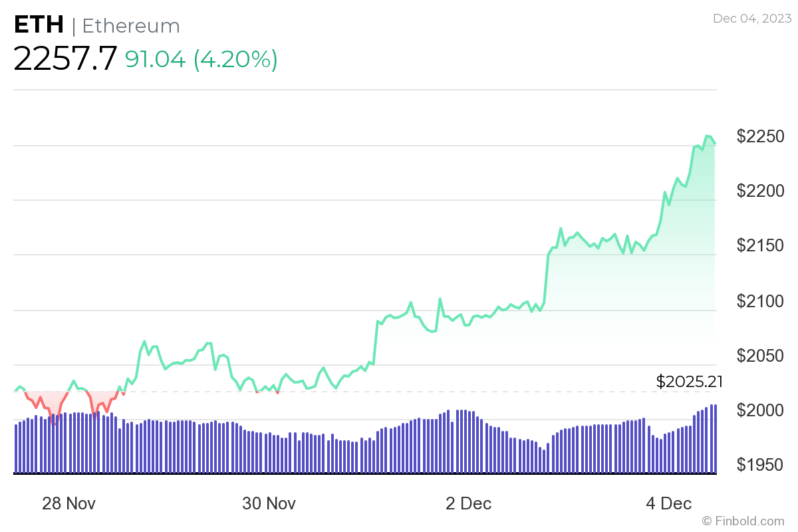This screenshot has width=798, height=532.
Task: Click the current price 2257.7
Action: click(x=65, y=59)
